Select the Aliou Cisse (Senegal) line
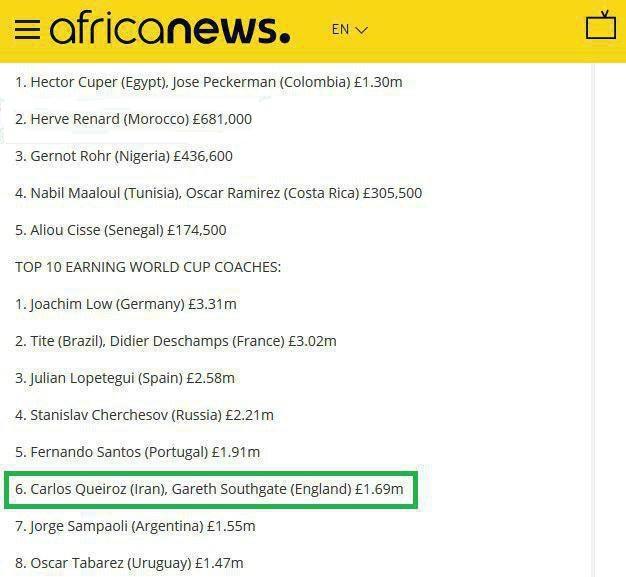Screen dimensions: 626x577 [x=121, y=230]
